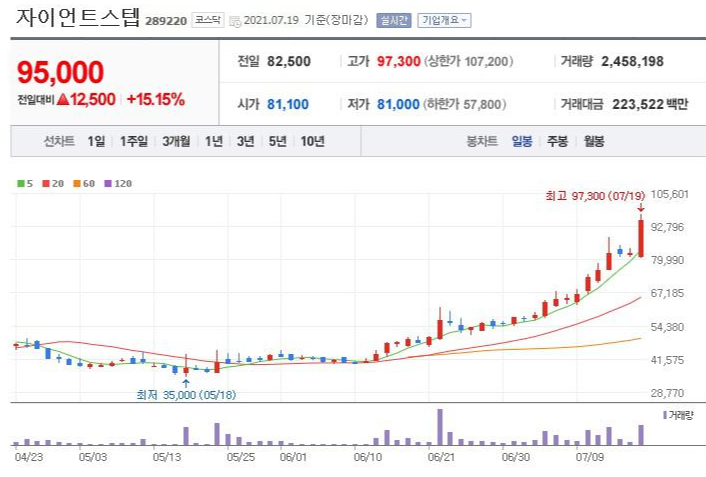Click the current price 95,000
Screen dimensions: 706x477
click(60, 72)
